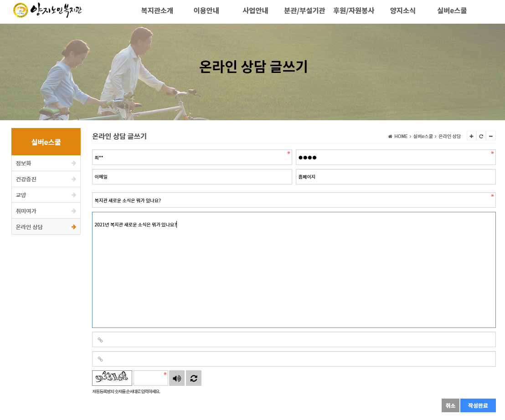
Task: Click the arrow icon beside 취미여가
Action: [74, 211]
